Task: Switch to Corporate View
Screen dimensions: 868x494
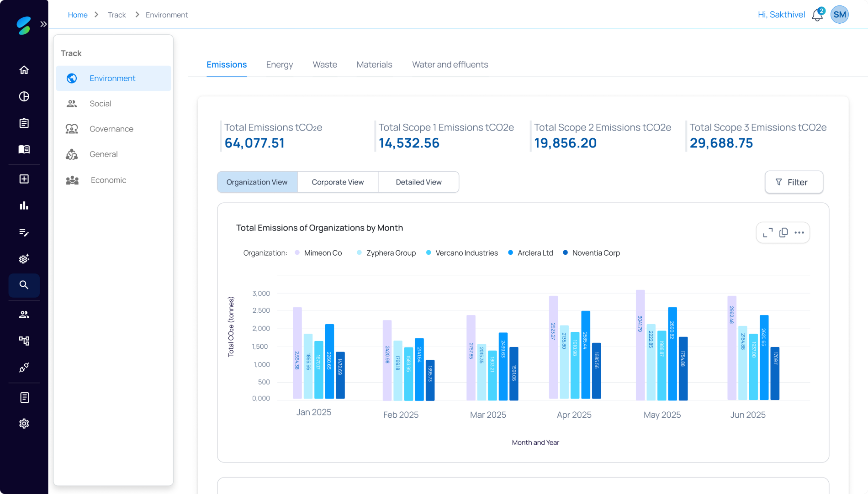Action: pos(338,182)
